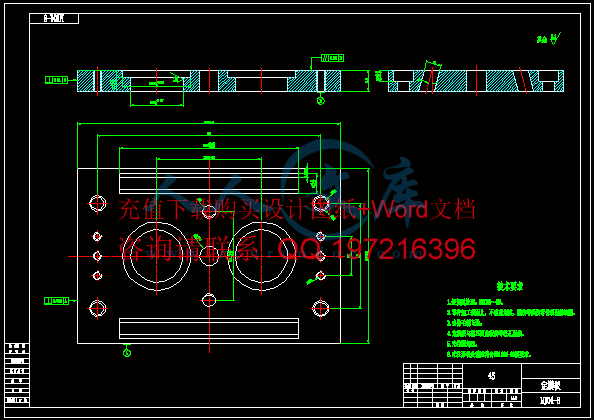
Task: Click technical requirement line number 6
Action: (x=489, y=354)
